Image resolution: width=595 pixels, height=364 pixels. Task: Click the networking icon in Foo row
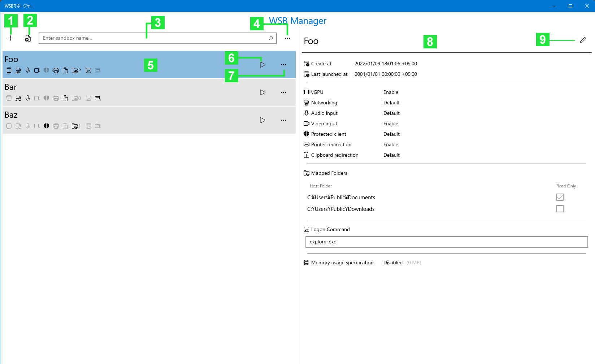click(x=18, y=70)
